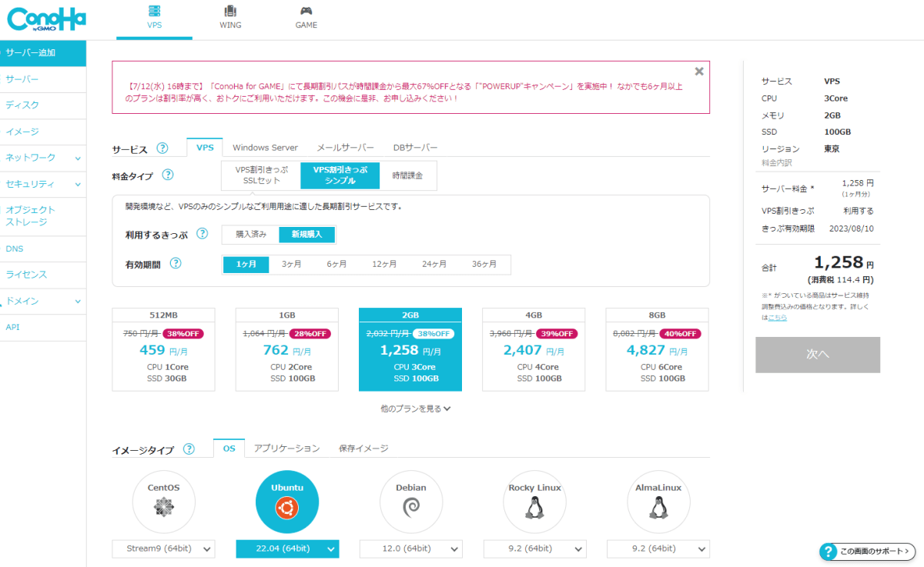Image resolution: width=924 pixels, height=567 pixels.
Task: Open サーバー追加 in sidebar
Action: pyautogui.click(x=43, y=53)
